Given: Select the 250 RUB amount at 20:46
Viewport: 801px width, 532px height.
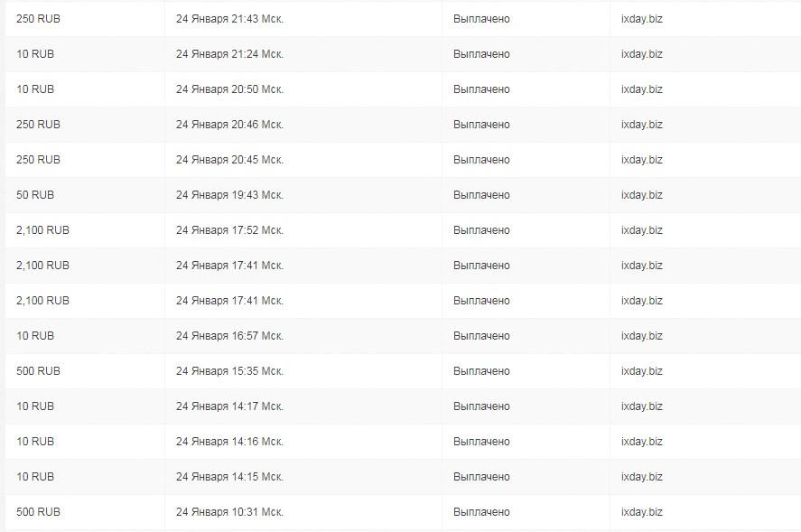Looking at the screenshot, I should (x=38, y=125).
